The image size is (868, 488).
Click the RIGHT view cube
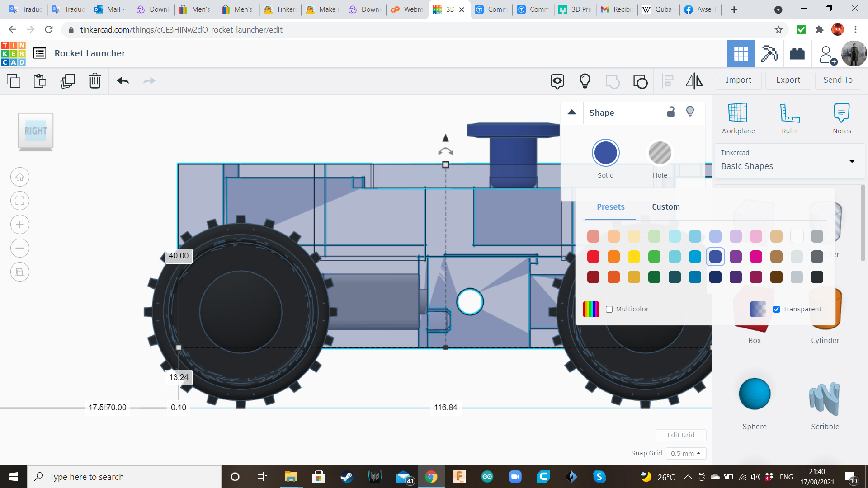(36, 131)
